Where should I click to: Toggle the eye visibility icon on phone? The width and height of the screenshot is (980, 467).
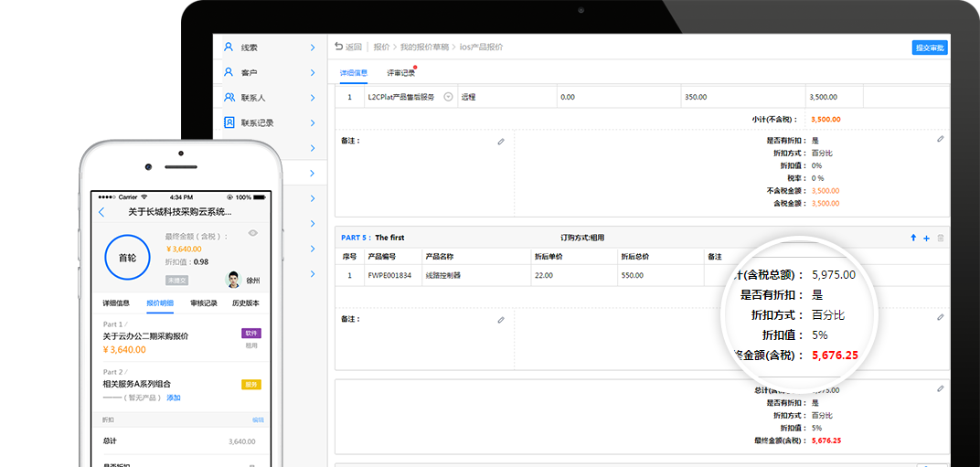252,233
